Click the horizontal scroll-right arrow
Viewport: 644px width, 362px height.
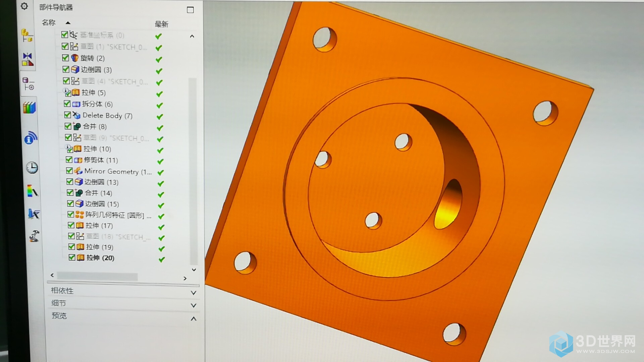pos(185,278)
